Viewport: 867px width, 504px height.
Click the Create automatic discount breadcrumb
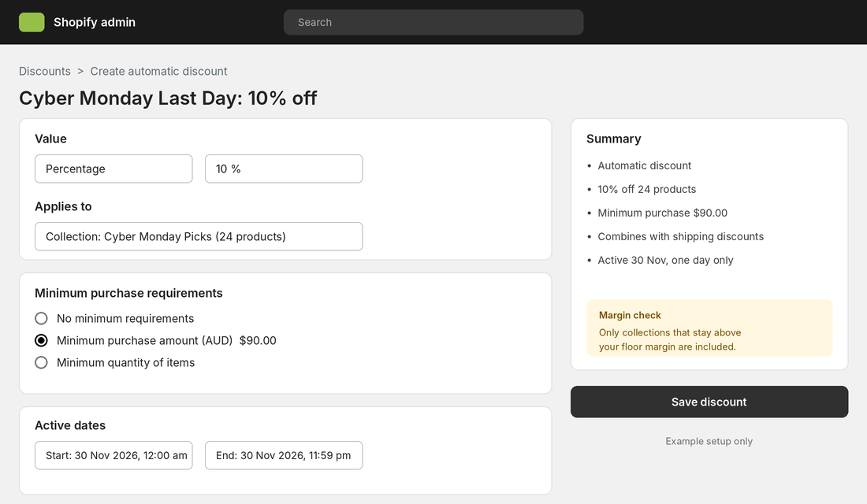pyautogui.click(x=158, y=72)
